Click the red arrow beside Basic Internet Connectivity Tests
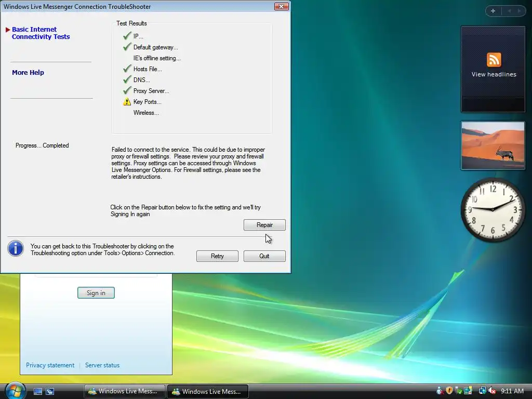This screenshot has width=532, height=399. (x=8, y=30)
